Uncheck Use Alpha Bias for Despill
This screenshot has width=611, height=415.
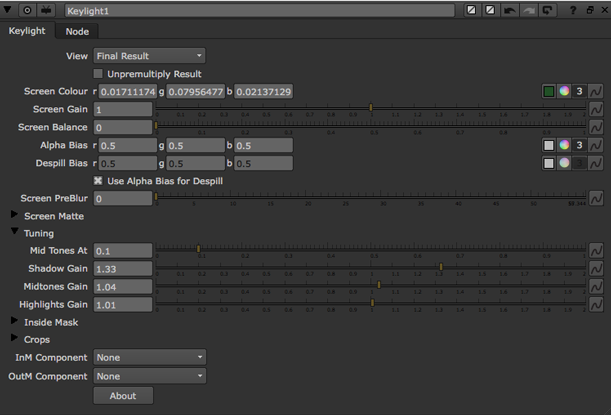coord(98,180)
